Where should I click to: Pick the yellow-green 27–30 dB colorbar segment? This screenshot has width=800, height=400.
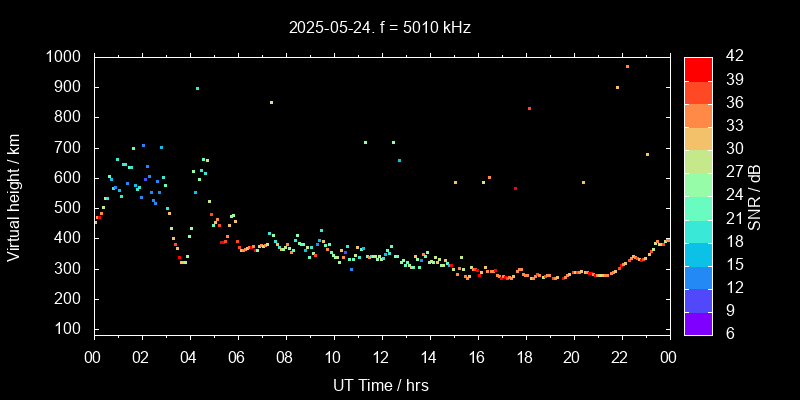[698, 161]
